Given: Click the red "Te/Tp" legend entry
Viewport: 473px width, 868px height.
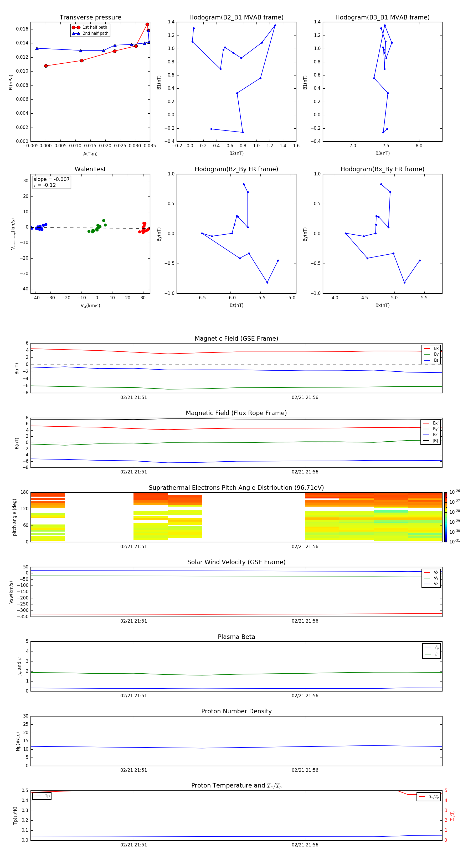Looking at the screenshot, I should point(429,797).
